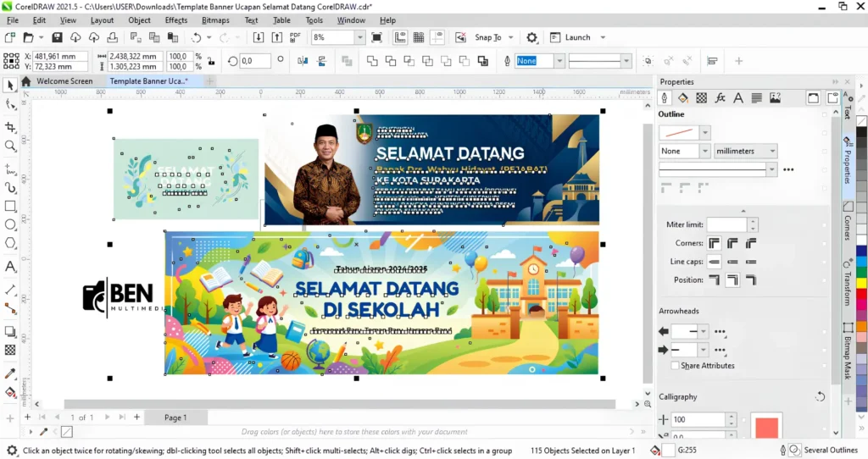
Task: Open the Character tab in Properties
Action: tap(738, 98)
